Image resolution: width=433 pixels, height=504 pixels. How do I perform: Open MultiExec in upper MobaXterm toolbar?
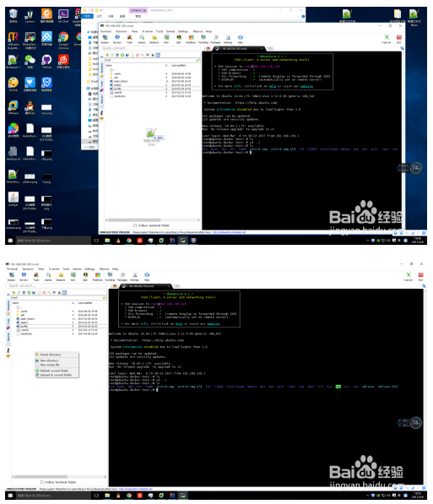pyautogui.click(x=191, y=39)
